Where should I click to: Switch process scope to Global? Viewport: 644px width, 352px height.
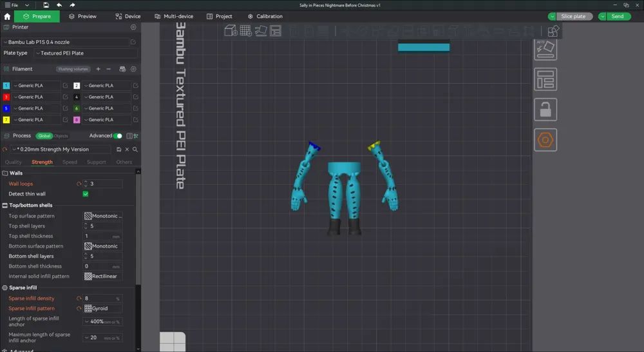click(44, 135)
